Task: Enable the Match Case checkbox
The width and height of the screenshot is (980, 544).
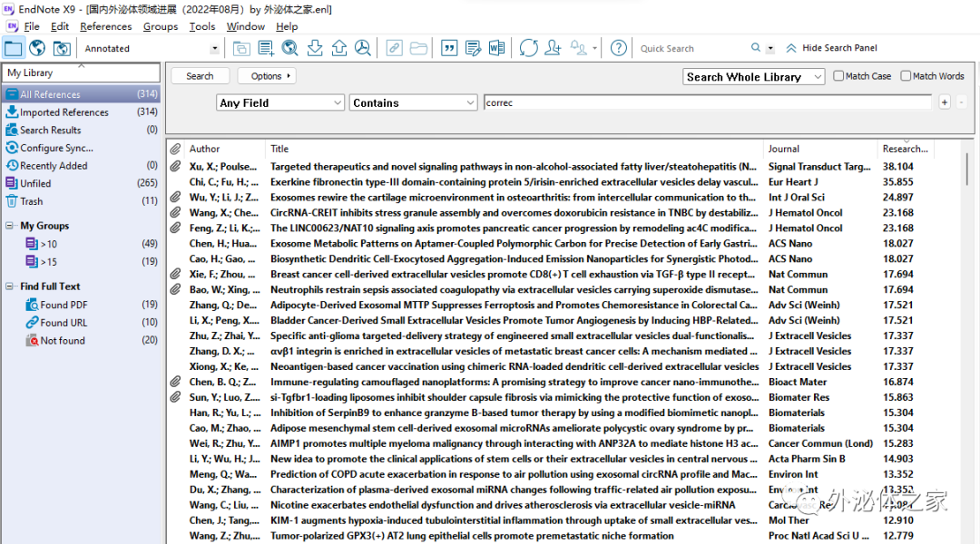Action: (x=838, y=75)
